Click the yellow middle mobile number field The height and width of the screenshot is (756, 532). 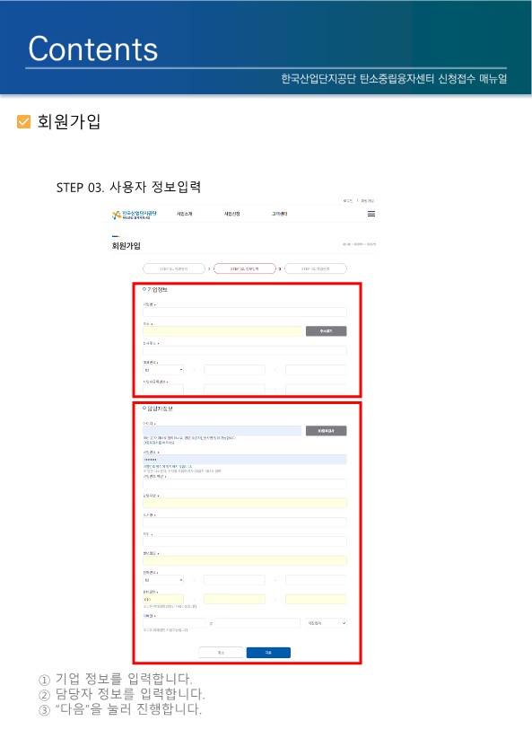(x=235, y=599)
